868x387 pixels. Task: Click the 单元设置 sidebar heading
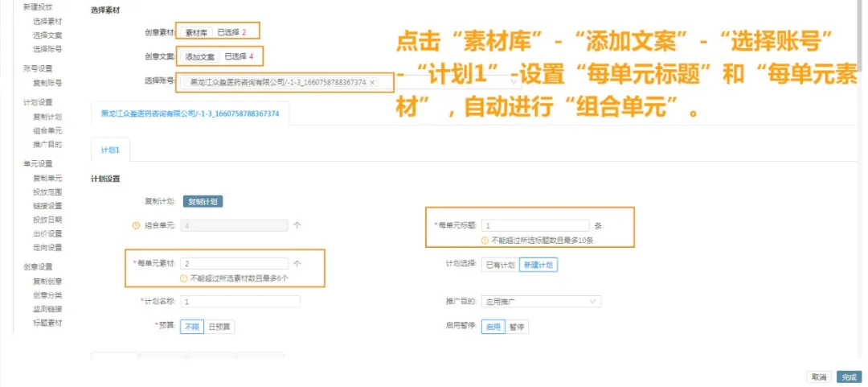click(38, 164)
